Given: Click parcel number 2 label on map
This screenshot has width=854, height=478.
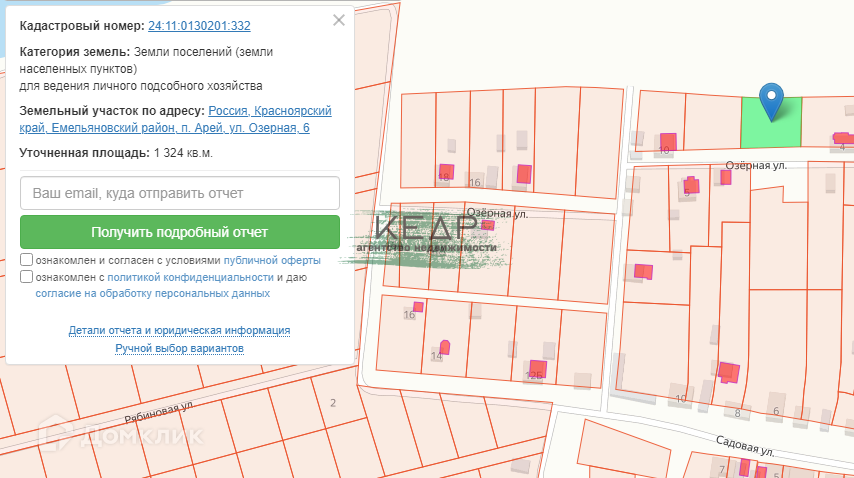Looking at the screenshot, I should (333, 403).
